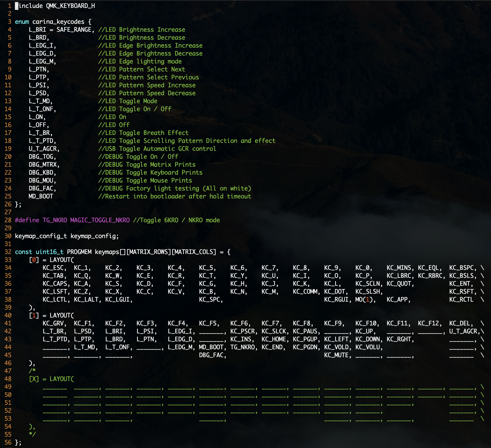
Task: Click KC_VOLU on line 44
Action: (368, 347)
